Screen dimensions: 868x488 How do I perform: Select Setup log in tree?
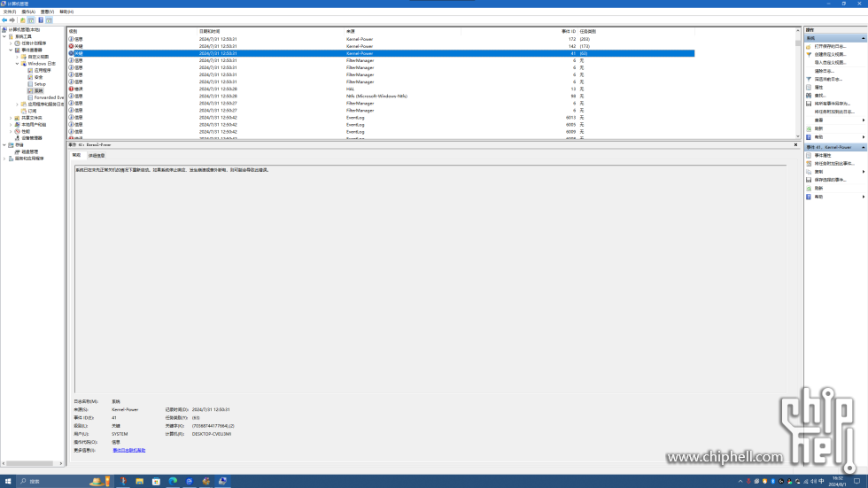pos(40,84)
